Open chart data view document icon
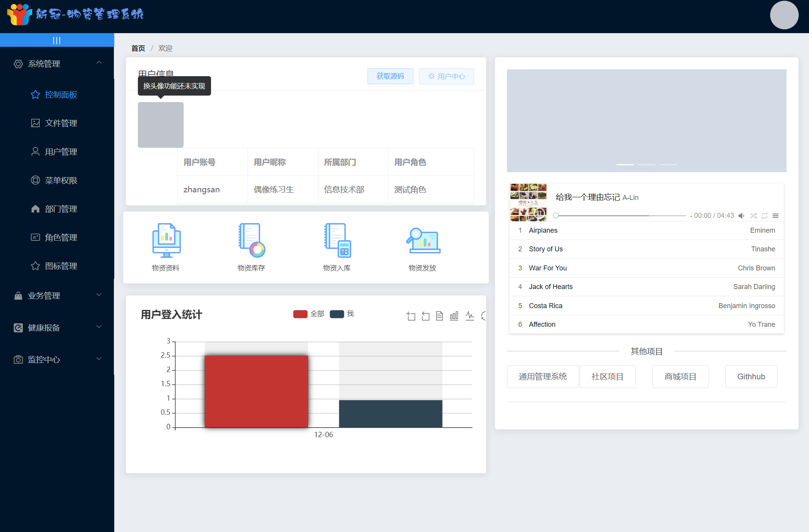The height and width of the screenshot is (532, 809). [440, 316]
